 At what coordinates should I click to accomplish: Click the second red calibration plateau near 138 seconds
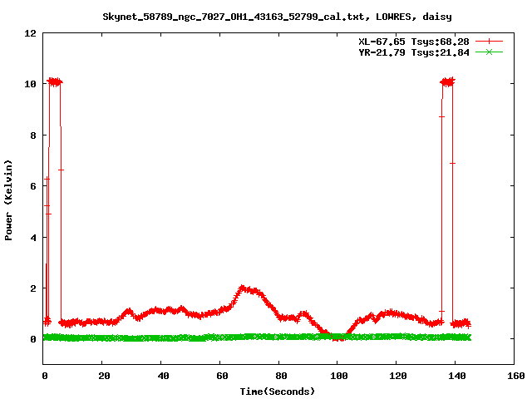[447, 81]
